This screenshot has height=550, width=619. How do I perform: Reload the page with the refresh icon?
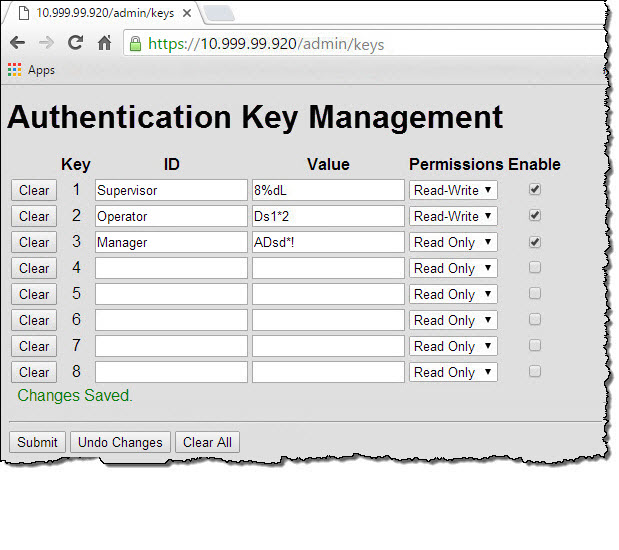point(75,42)
